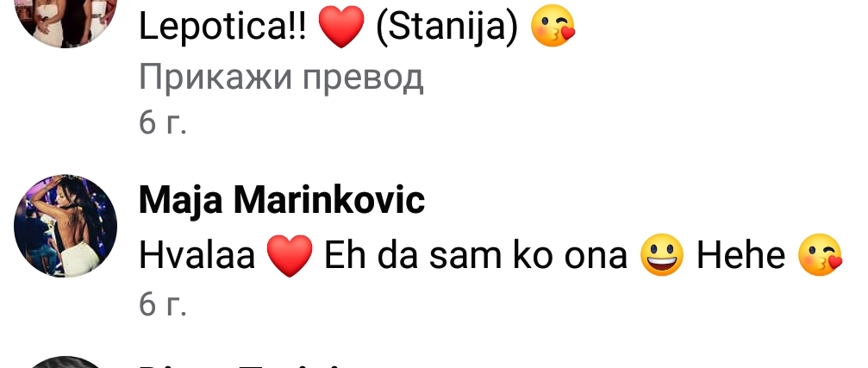Open Maja Marinkovic's profile name link

[x=282, y=202]
